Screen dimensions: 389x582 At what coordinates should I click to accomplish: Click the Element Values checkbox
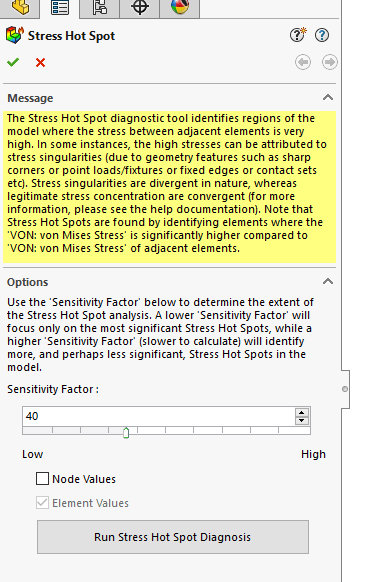[42, 503]
